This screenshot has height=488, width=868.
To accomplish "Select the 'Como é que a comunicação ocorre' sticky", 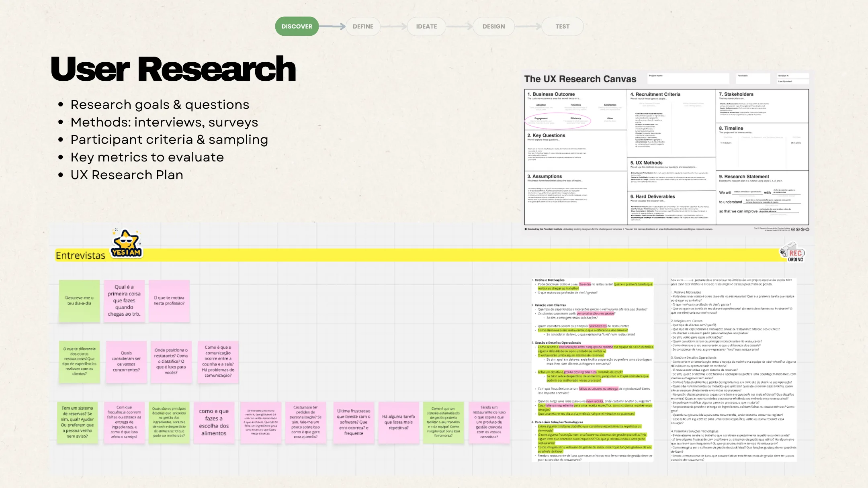I will (218, 361).
